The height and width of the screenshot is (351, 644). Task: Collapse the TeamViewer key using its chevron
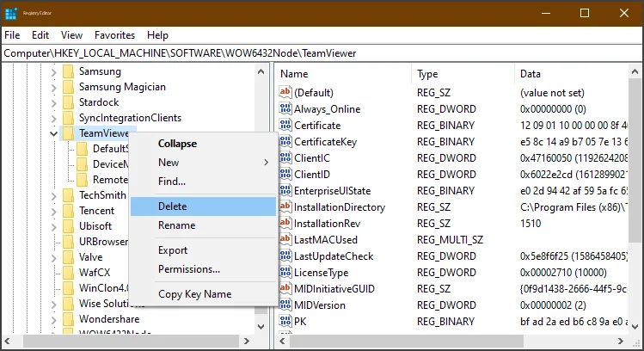tap(54, 133)
